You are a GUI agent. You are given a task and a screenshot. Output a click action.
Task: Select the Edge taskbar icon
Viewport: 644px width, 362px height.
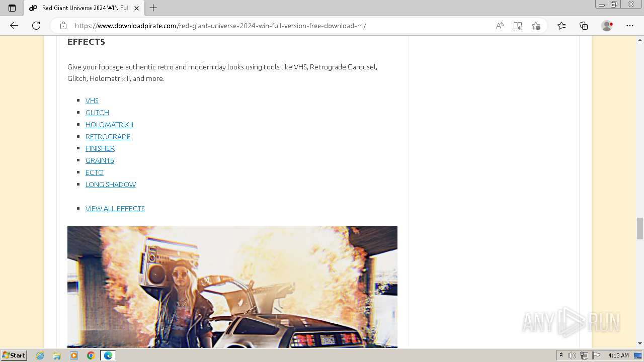tap(108, 355)
